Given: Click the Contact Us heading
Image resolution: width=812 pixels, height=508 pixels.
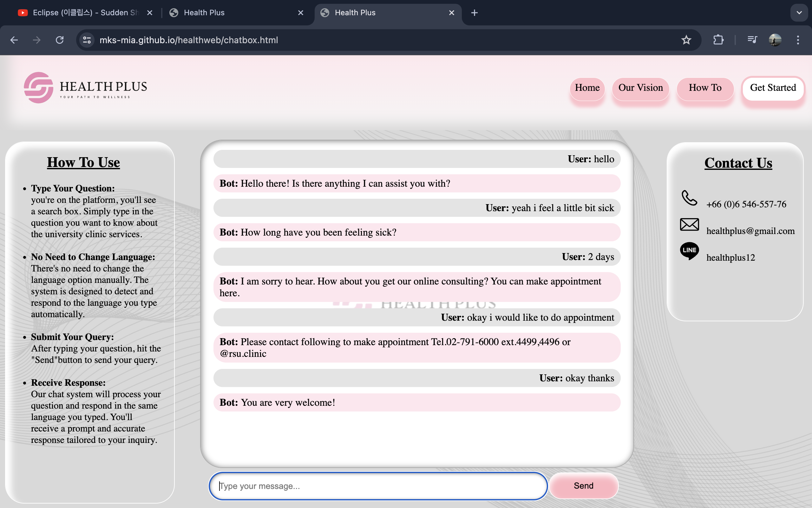Looking at the screenshot, I should 738,163.
